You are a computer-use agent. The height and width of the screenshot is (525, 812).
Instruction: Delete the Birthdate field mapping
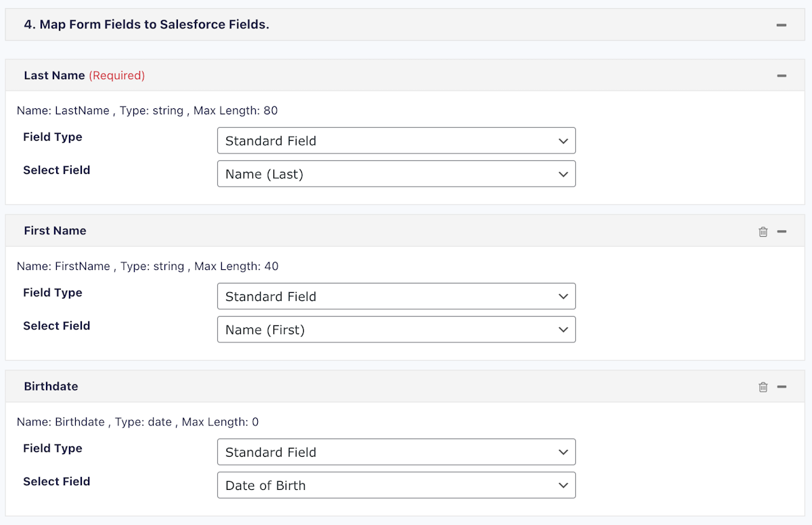pyautogui.click(x=763, y=387)
